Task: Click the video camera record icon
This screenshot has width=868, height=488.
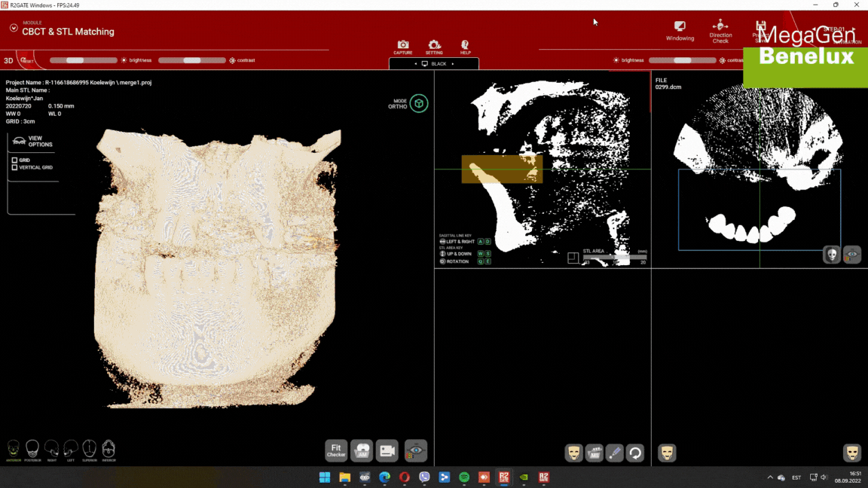Action: (387, 450)
